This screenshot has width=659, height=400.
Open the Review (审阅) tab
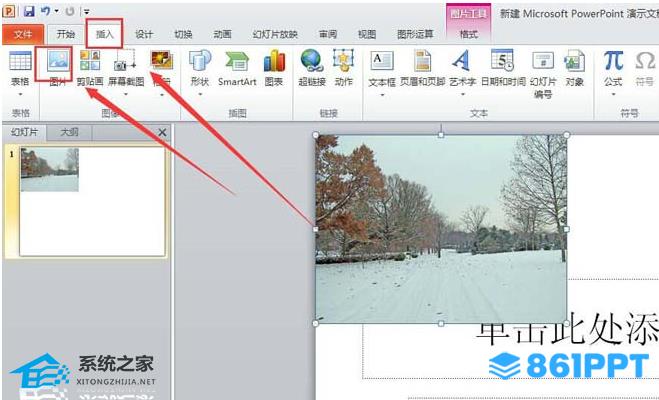coord(328,34)
